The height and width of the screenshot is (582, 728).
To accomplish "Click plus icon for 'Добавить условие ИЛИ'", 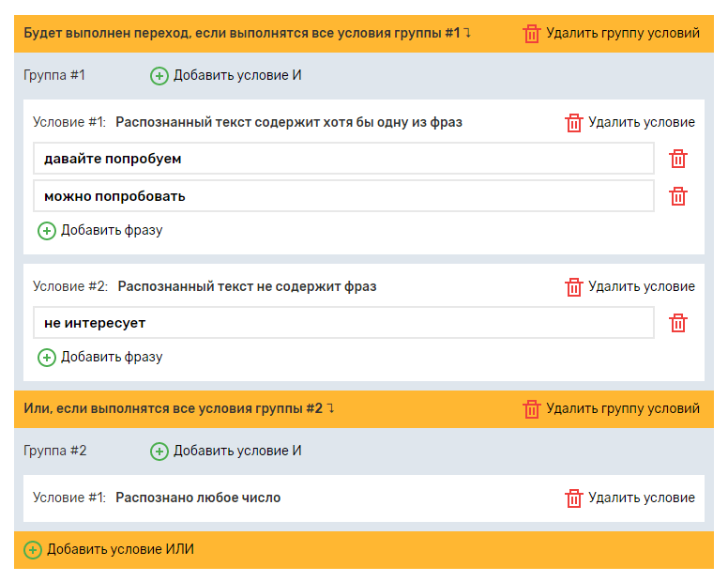I will tap(33, 550).
